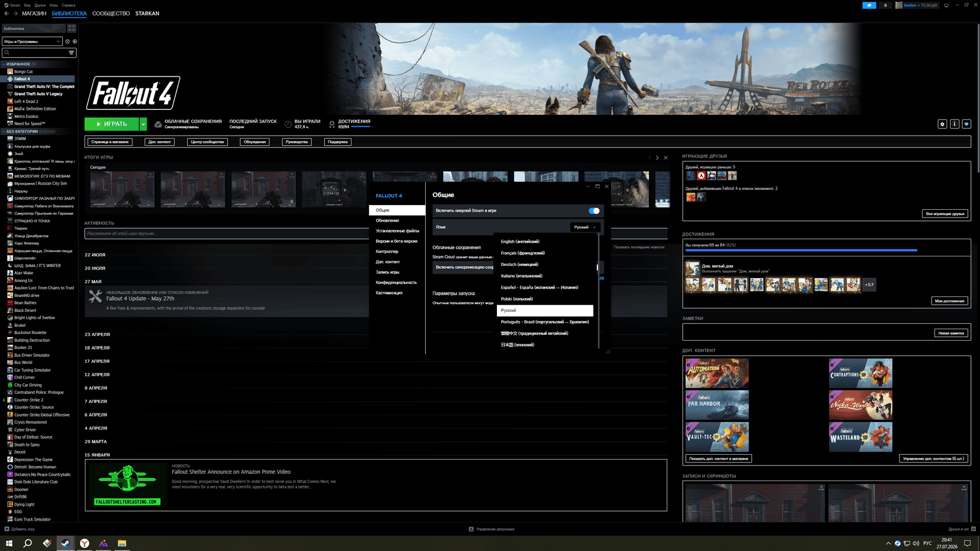
Task: Go forward with the navigation forward arrow
Action: (16, 13)
